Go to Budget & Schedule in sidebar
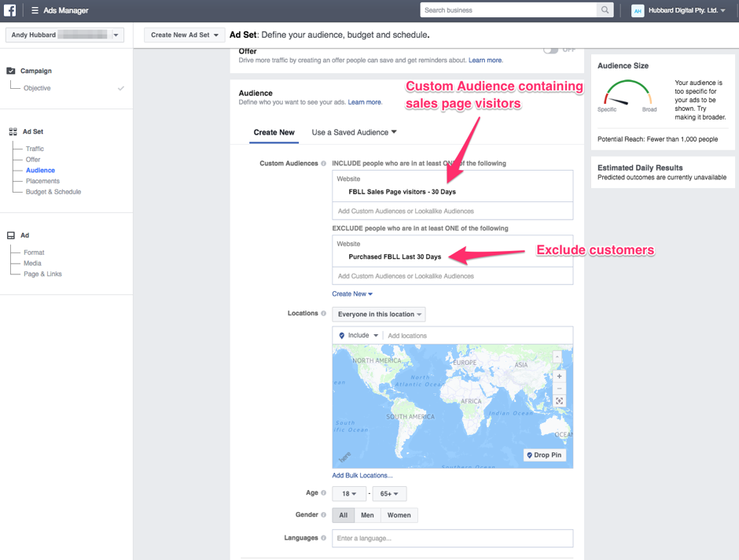739x560 pixels. coord(53,192)
